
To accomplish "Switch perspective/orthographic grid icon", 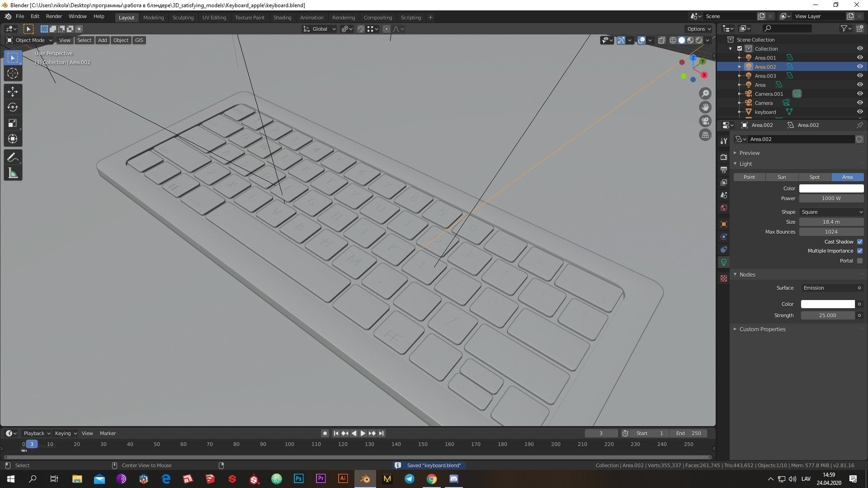I will (705, 135).
